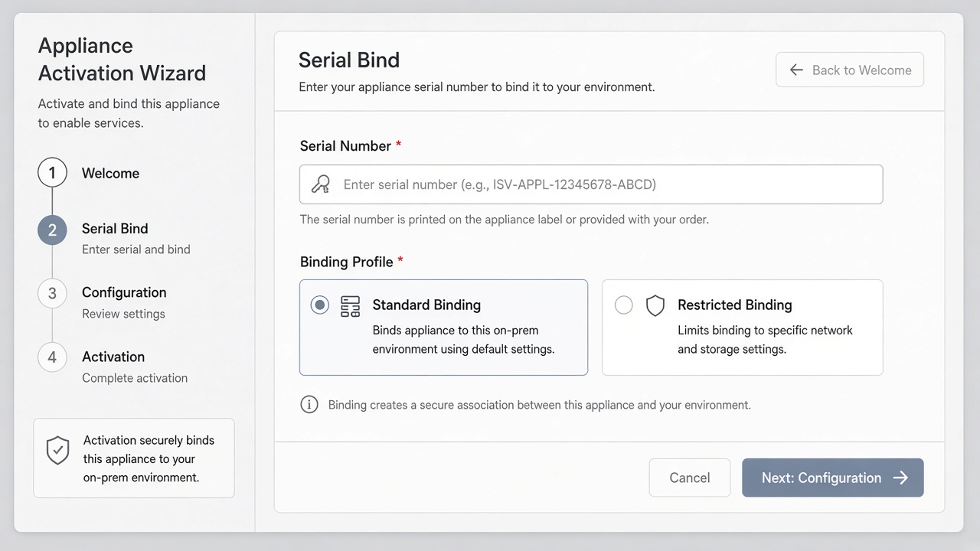The image size is (980, 551).
Task: Select the Restricted Binding radio button
Action: click(x=624, y=305)
